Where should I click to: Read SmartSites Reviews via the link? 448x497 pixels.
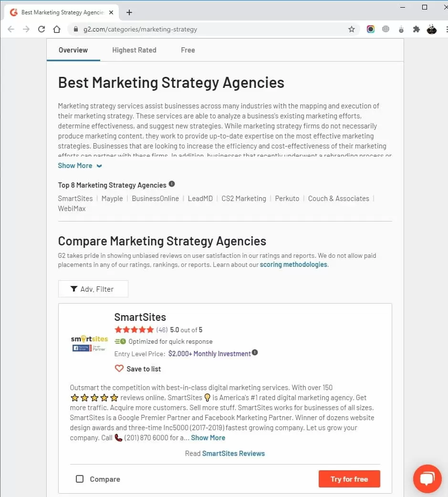(x=233, y=453)
